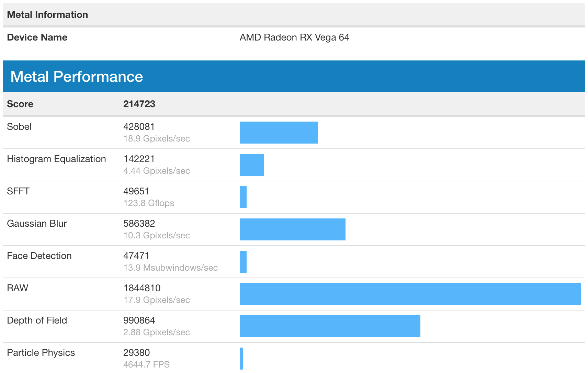The width and height of the screenshot is (588, 373).
Task: Click Sobel rate 18.9 Gpixels/sec
Action: [x=157, y=139]
